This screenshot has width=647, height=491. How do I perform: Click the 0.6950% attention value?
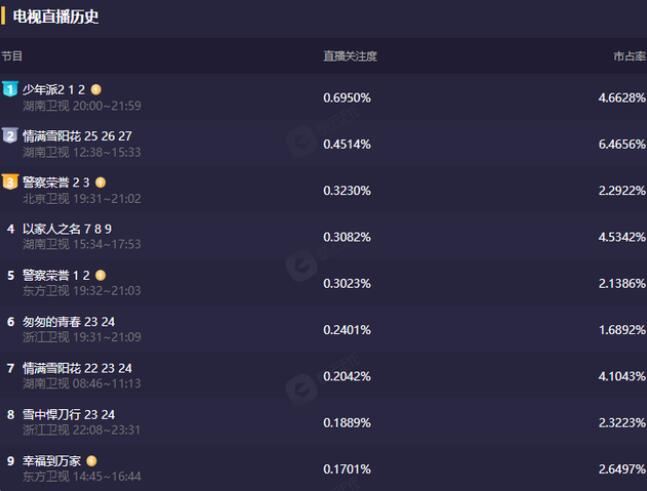[x=347, y=98]
